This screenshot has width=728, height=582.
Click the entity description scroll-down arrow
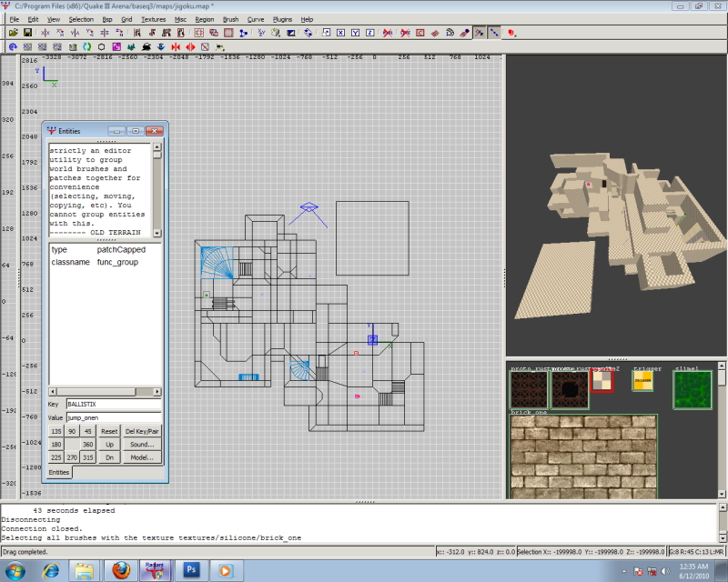tap(157, 233)
